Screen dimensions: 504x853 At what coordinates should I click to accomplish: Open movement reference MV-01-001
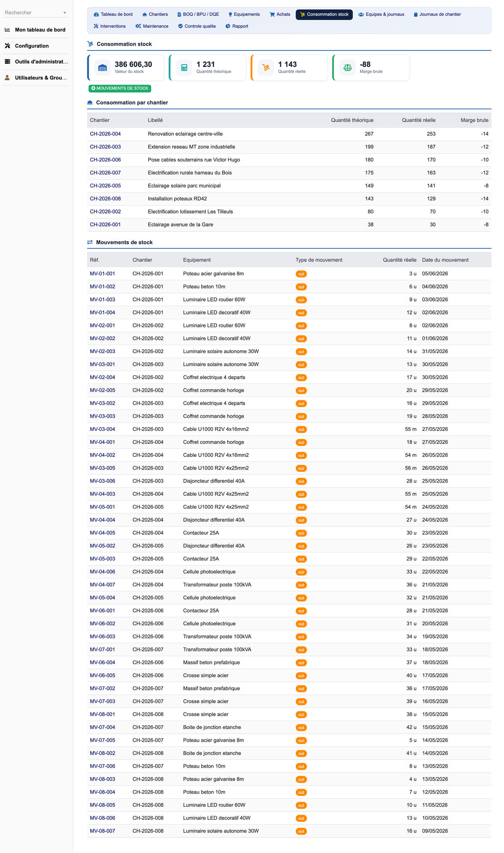tap(102, 274)
